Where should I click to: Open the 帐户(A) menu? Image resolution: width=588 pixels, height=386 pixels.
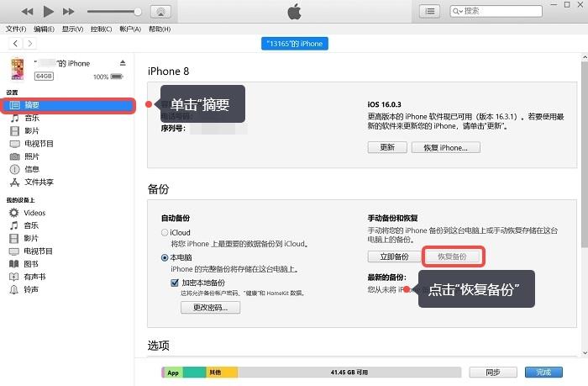click(x=130, y=29)
